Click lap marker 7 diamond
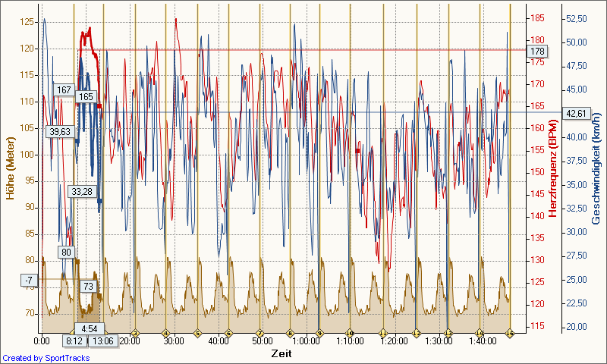 (259, 333)
